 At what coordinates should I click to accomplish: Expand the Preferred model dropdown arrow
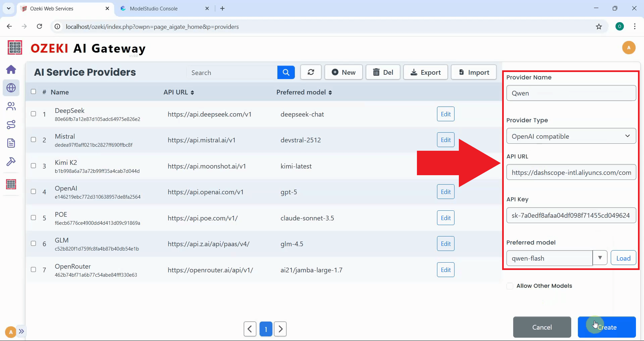coord(600,258)
